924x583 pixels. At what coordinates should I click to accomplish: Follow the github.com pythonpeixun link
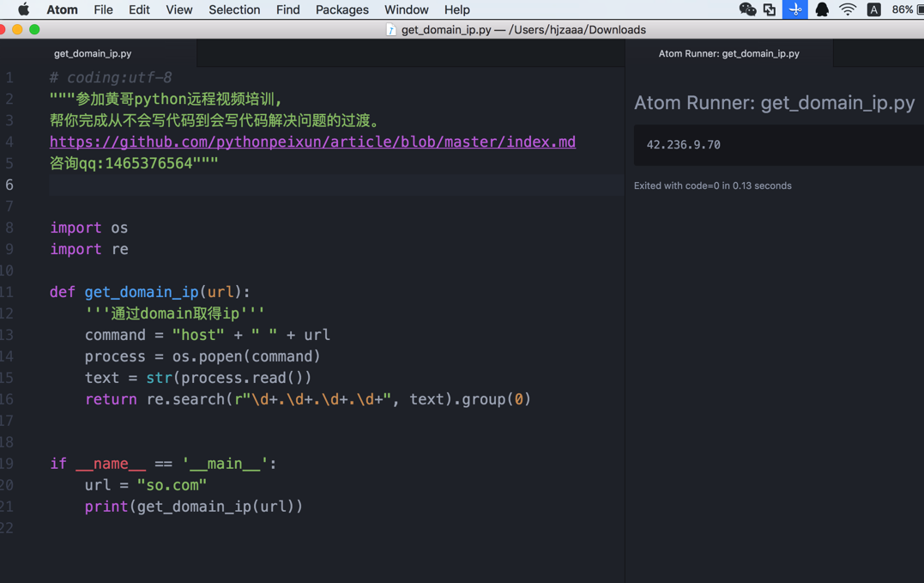click(x=312, y=142)
